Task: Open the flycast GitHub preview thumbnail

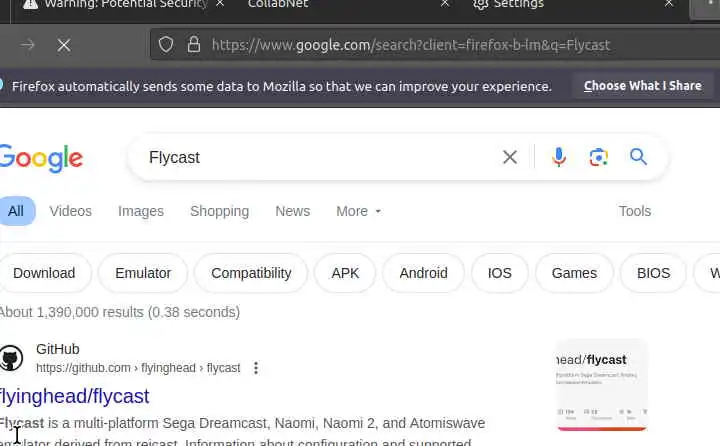Action: click(x=601, y=385)
